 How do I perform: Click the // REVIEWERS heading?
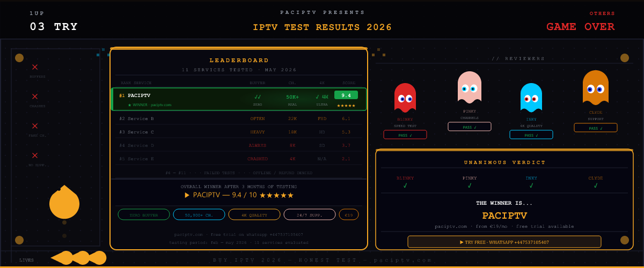pos(518,58)
